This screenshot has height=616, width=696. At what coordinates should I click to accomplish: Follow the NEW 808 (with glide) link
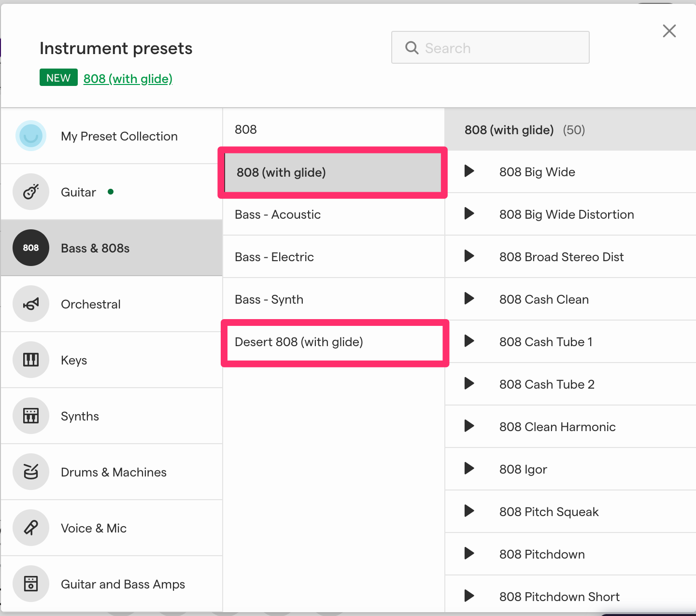coord(128,79)
